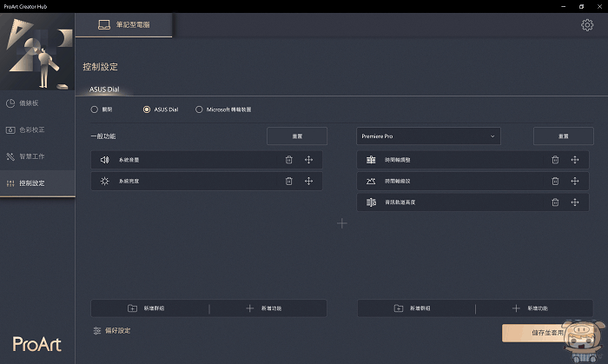Switch to the ASUS Dial tab
The width and height of the screenshot is (608, 364).
click(104, 89)
